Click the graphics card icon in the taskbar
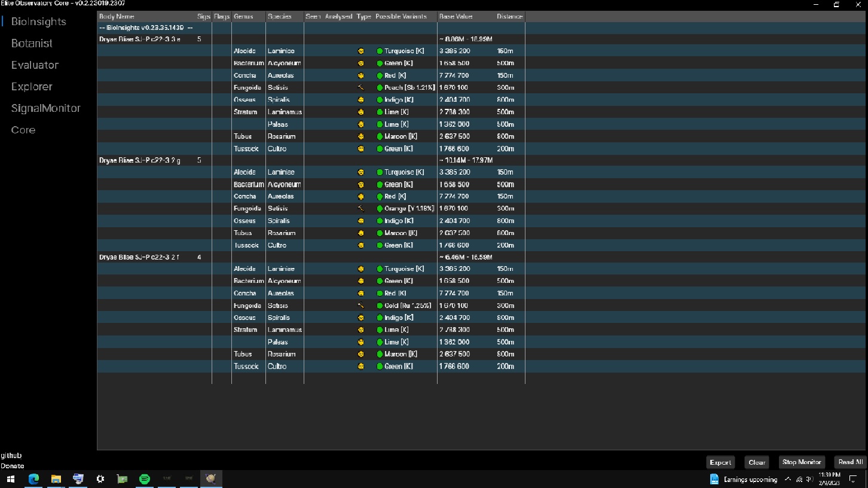 [123, 479]
